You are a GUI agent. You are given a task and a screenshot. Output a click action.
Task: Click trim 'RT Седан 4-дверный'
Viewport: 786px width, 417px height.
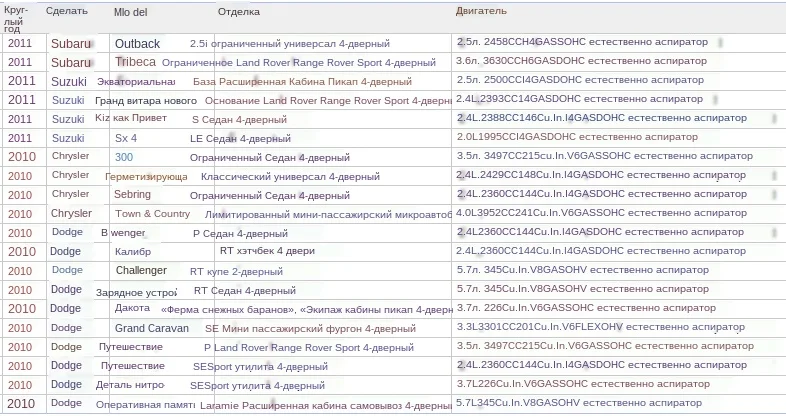coord(245,291)
